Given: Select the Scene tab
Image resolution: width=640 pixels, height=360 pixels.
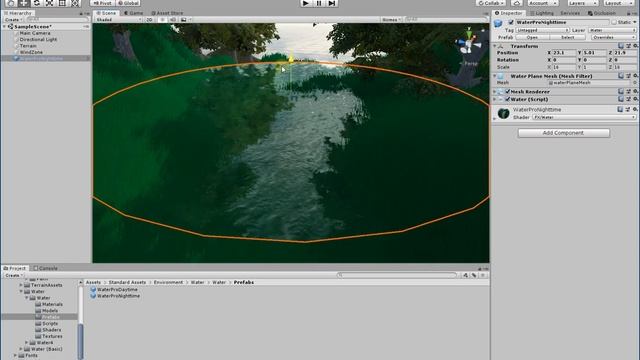Looking at the screenshot, I should coord(106,13).
